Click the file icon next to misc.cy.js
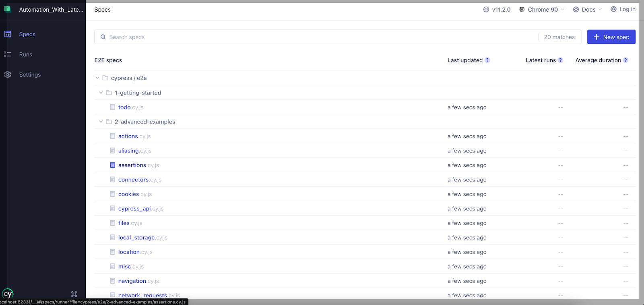The width and height of the screenshot is (644, 305). 113,266
